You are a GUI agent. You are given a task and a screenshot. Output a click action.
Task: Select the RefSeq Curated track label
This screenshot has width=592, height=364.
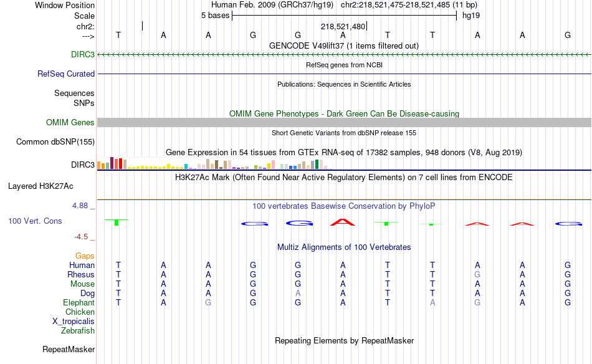65,74
